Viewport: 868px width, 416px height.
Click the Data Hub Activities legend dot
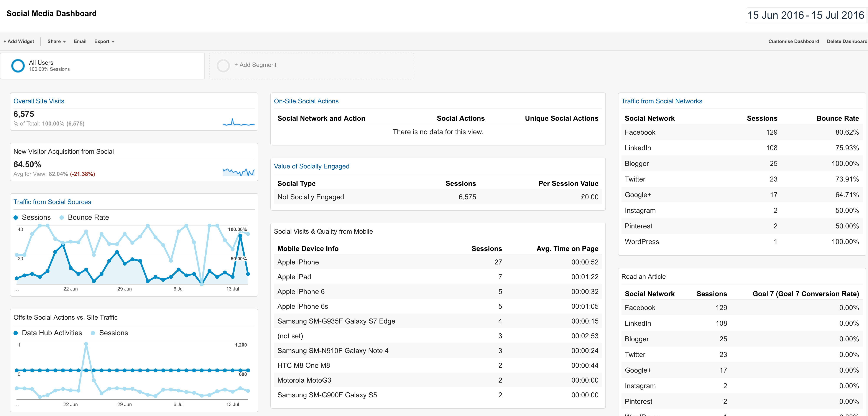pyautogui.click(x=15, y=333)
